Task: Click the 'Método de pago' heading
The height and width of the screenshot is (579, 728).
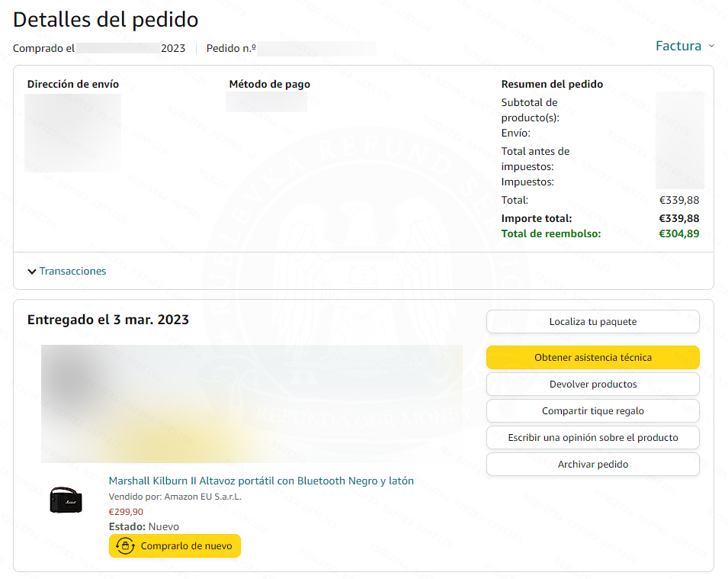Action: [x=269, y=84]
